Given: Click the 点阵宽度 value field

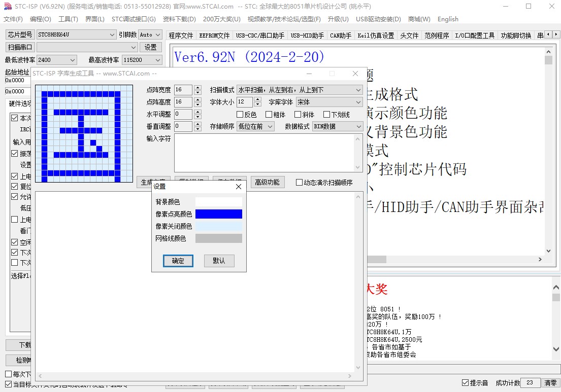Looking at the screenshot, I should 183,90.
